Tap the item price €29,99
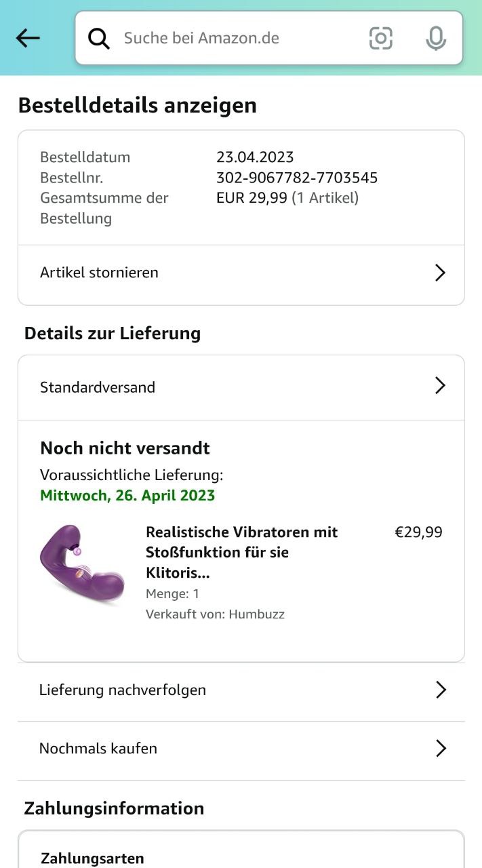482x868 pixels. tap(418, 532)
